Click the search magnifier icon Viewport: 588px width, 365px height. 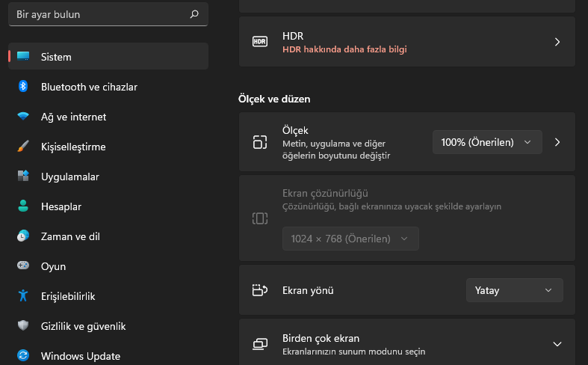pyautogui.click(x=194, y=14)
